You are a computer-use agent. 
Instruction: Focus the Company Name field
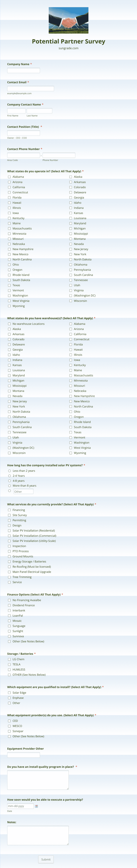[x=24, y=70]
